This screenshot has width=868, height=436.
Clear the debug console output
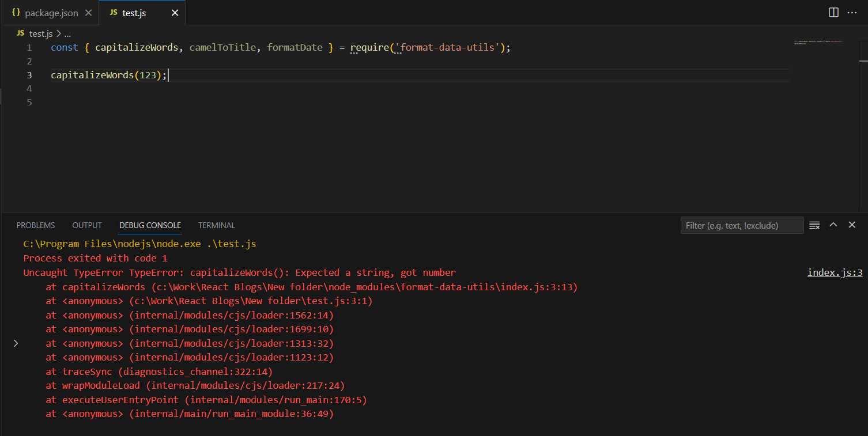814,225
